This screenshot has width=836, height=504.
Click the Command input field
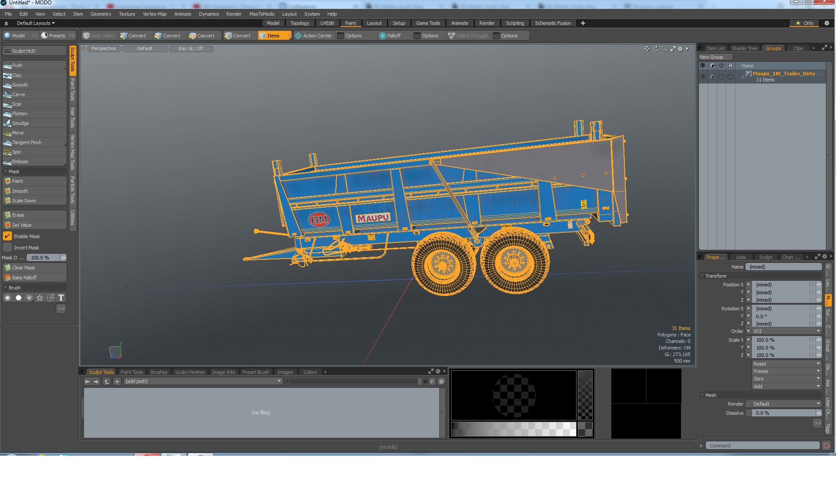(762, 446)
